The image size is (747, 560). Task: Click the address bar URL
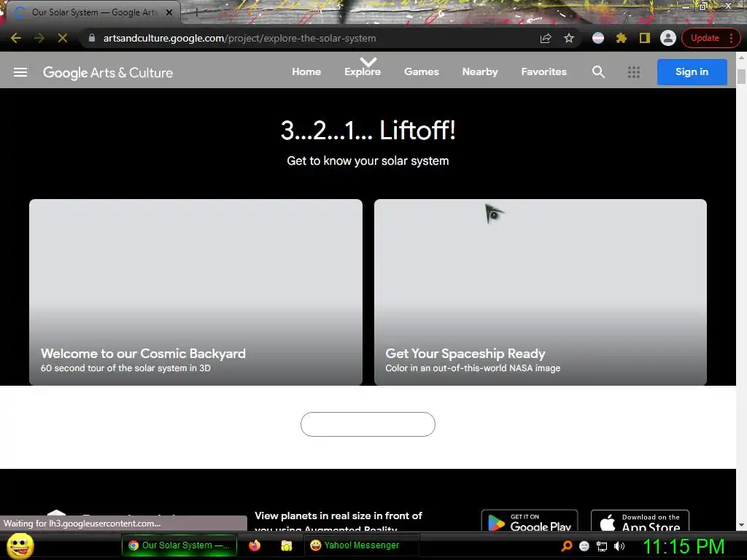pos(239,38)
